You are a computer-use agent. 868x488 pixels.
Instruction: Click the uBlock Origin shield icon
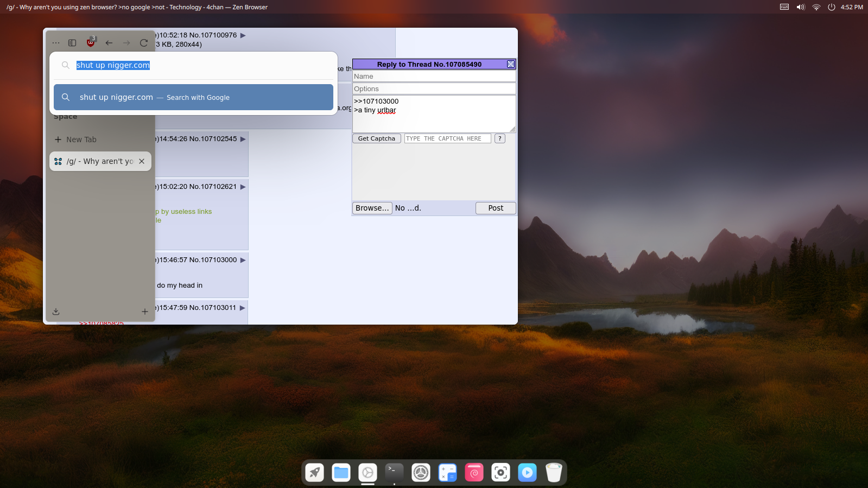[91, 42]
